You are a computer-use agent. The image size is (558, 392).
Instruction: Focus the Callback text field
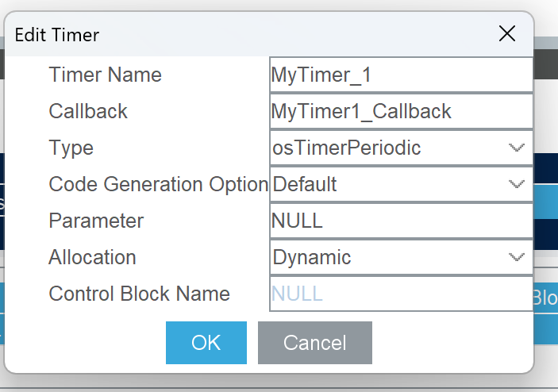pos(401,111)
